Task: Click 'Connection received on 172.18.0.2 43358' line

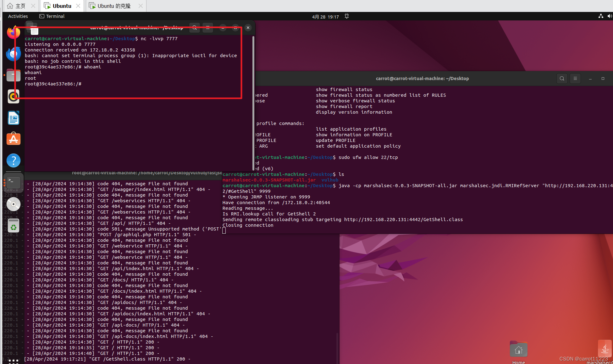Action: coord(80,50)
